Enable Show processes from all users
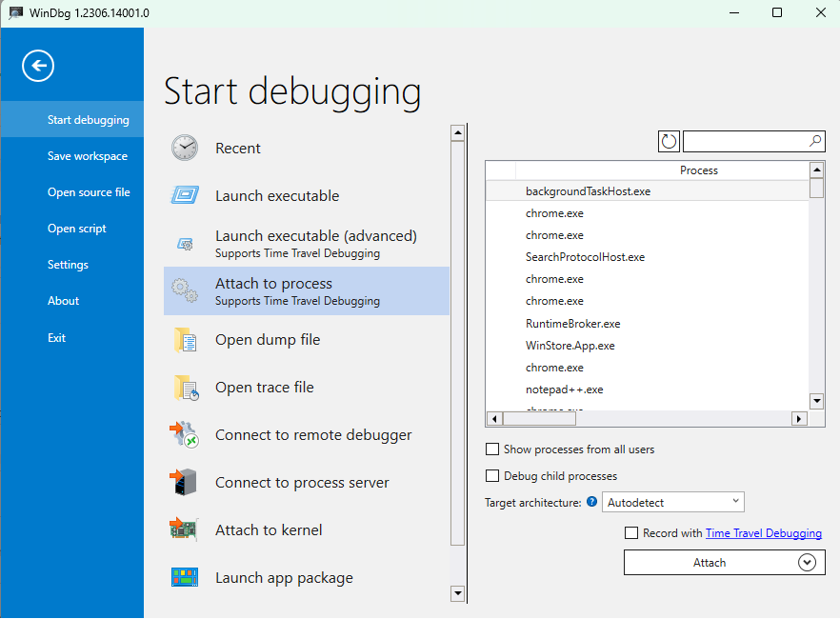Screen dimensions: 840x619 pos(492,449)
